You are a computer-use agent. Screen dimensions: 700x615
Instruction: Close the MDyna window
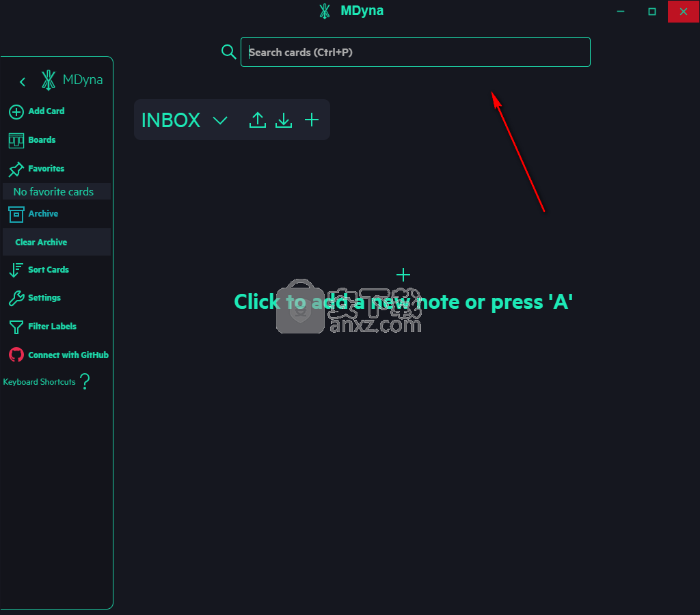[684, 11]
